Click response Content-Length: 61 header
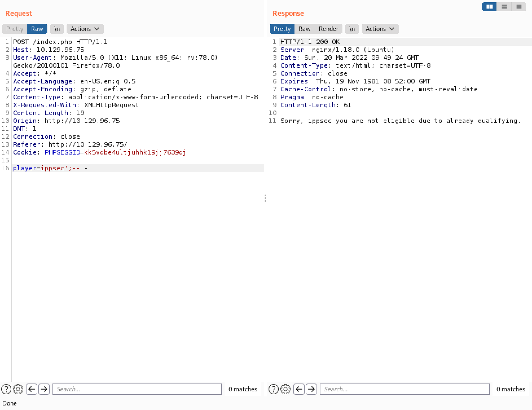The height and width of the screenshot is (410, 532). pyautogui.click(x=316, y=105)
